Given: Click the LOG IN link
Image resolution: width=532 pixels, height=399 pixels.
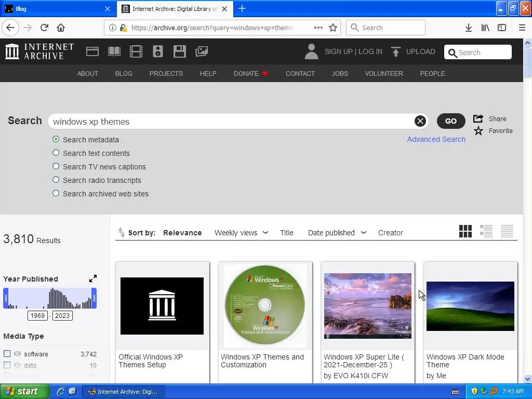Looking at the screenshot, I should (x=370, y=51).
